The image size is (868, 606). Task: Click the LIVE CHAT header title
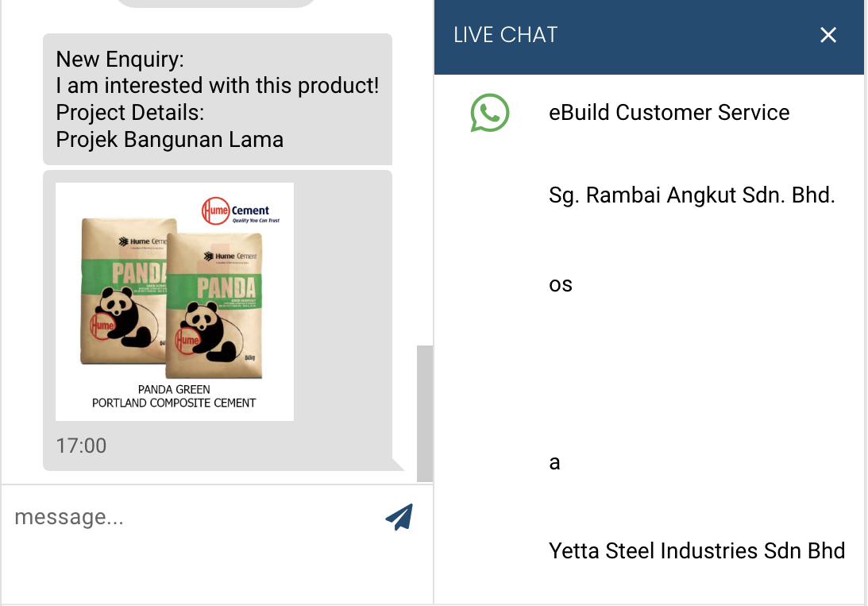point(506,35)
